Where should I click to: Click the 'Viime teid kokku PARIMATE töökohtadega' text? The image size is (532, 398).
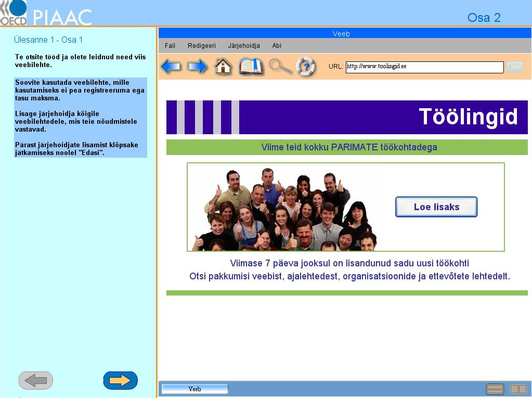click(349, 147)
